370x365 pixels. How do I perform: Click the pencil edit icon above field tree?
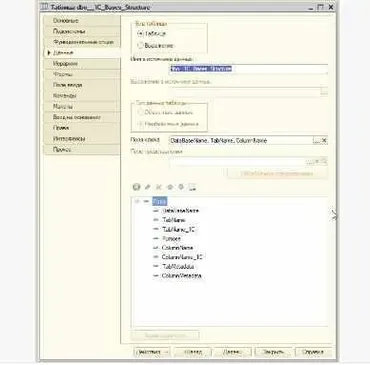(147, 187)
